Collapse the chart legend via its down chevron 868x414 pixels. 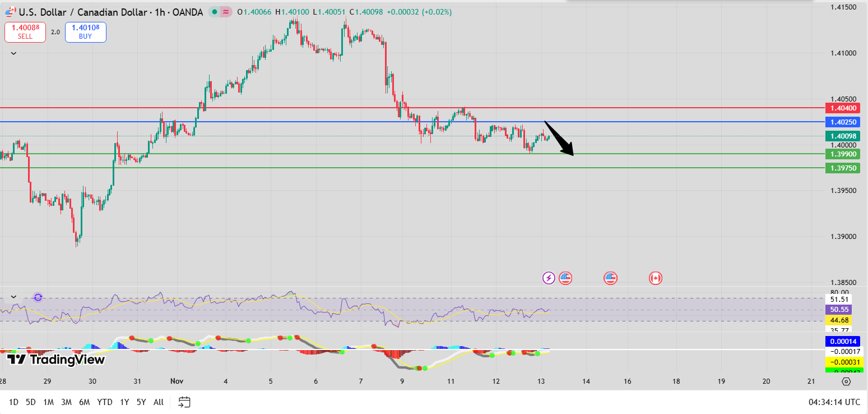[13, 53]
